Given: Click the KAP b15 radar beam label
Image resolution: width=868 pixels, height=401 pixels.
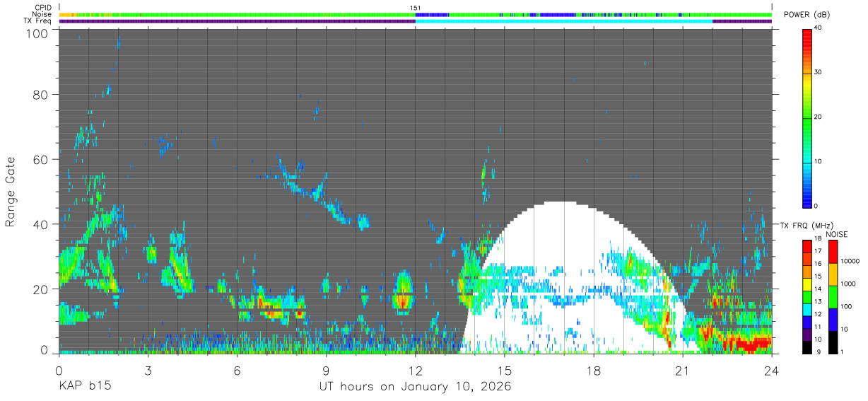Looking at the screenshot, I should pos(84,388).
